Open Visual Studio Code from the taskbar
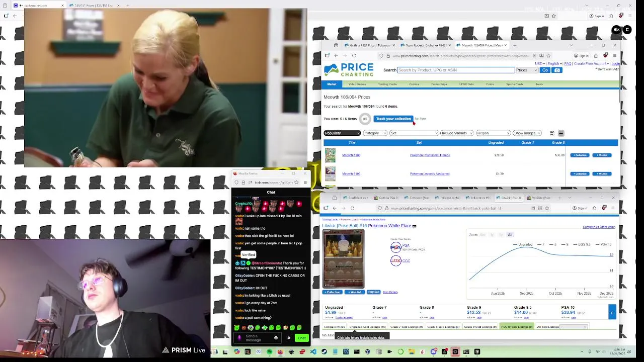This screenshot has width=644, height=362. pyautogui.click(x=313, y=352)
